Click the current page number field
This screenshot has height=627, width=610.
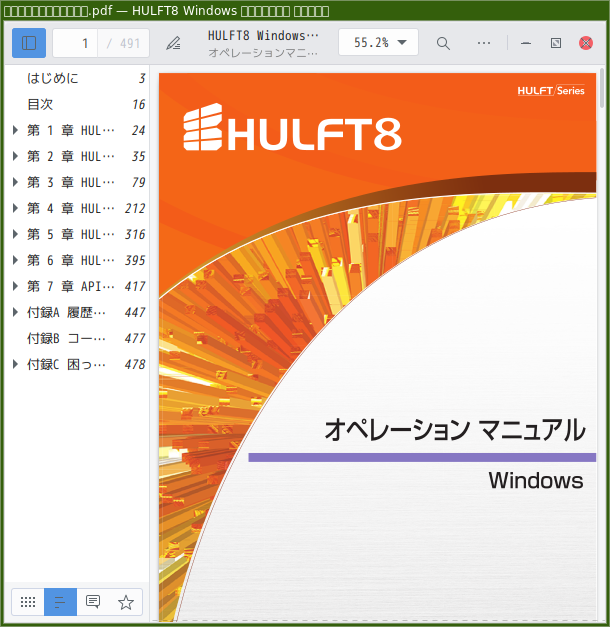75,43
